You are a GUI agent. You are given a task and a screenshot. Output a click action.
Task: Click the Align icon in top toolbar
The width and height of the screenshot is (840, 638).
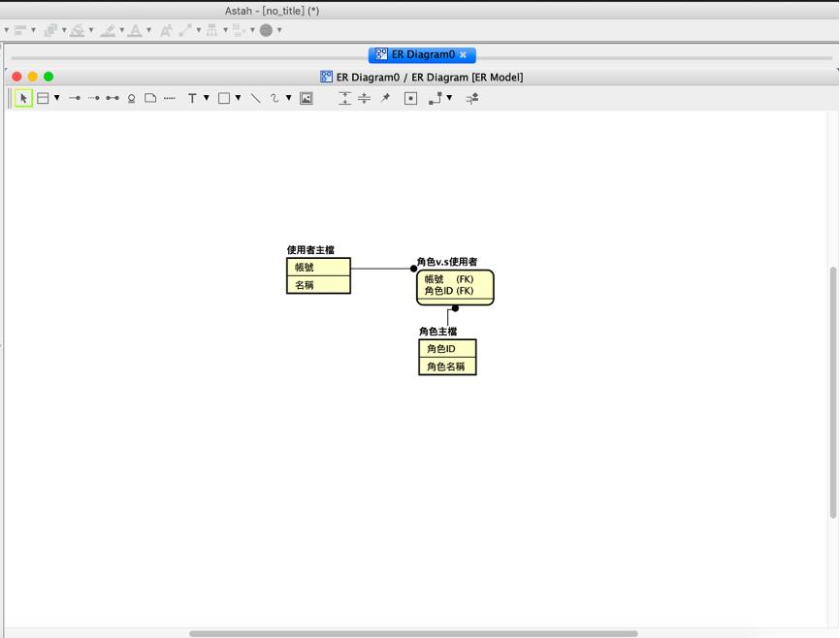(x=20, y=30)
